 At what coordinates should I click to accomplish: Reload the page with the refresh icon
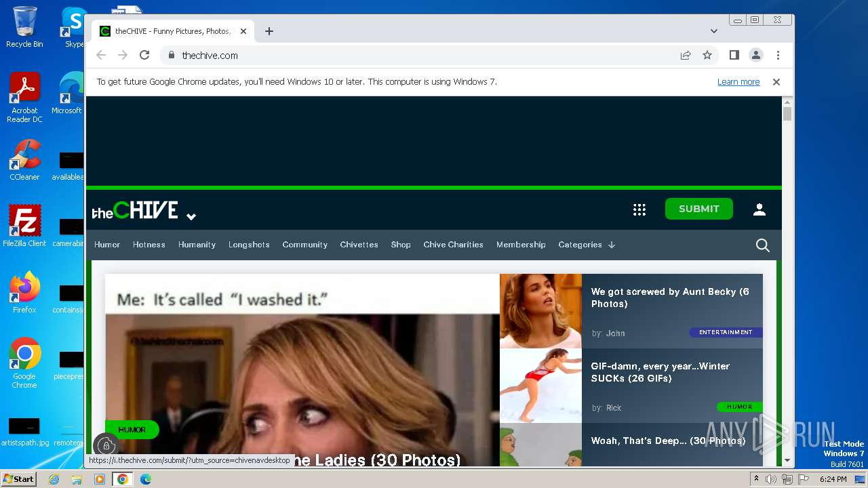(x=144, y=56)
